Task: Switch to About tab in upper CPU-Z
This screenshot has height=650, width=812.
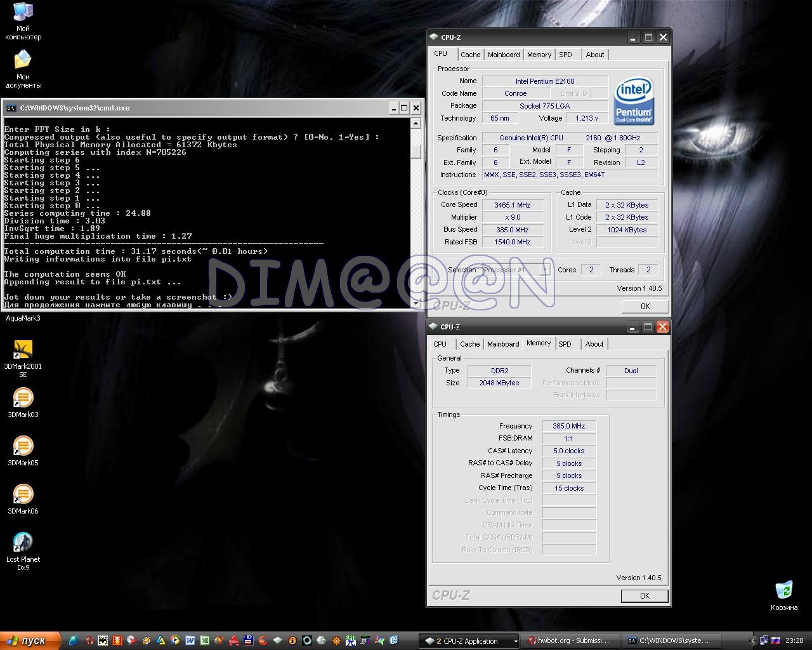Action: tap(595, 55)
